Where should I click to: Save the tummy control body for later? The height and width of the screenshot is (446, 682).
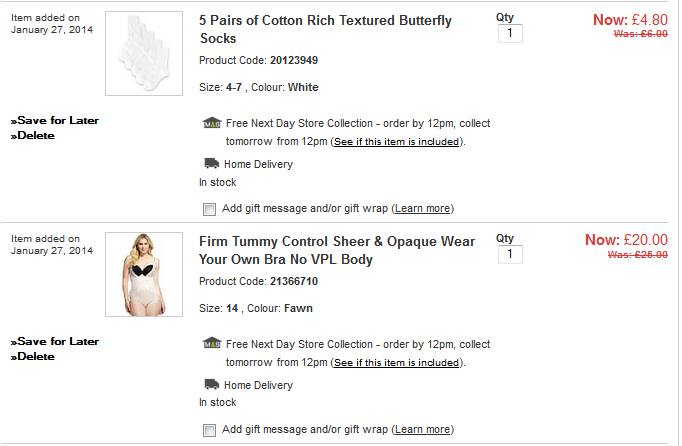pos(55,341)
